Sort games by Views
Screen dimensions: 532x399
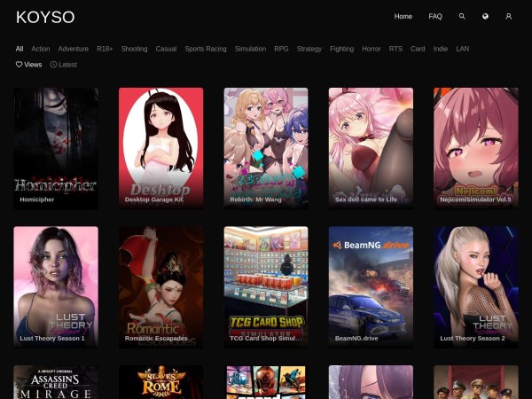tap(28, 65)
